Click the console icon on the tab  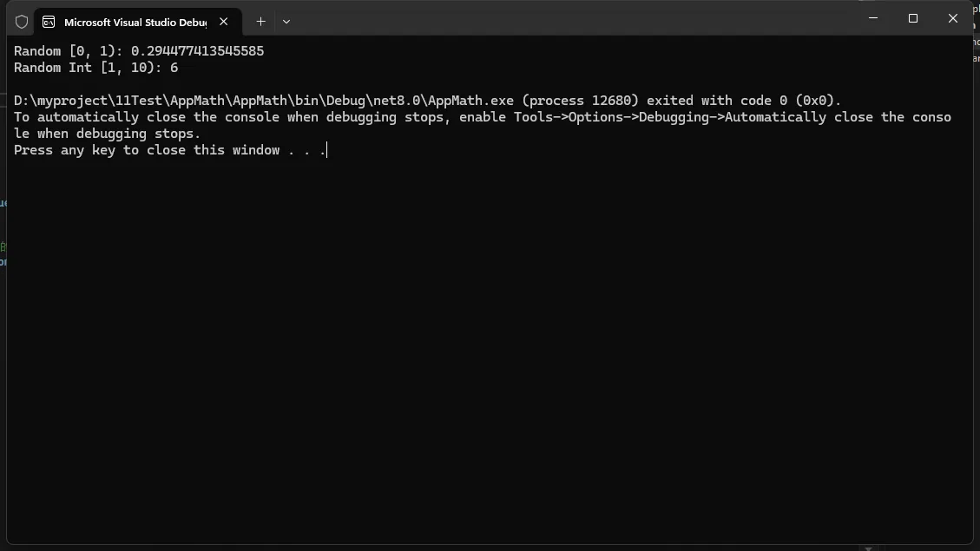click(49, 22)
